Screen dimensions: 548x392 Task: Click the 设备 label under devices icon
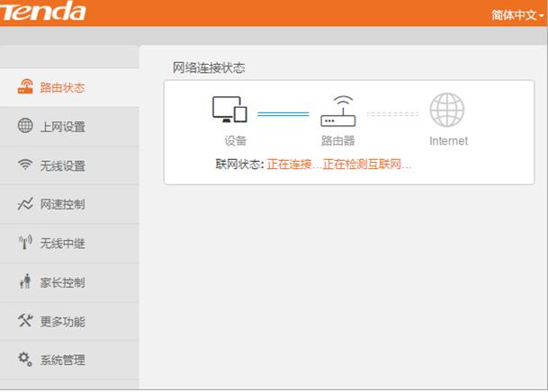pos(235,140)
